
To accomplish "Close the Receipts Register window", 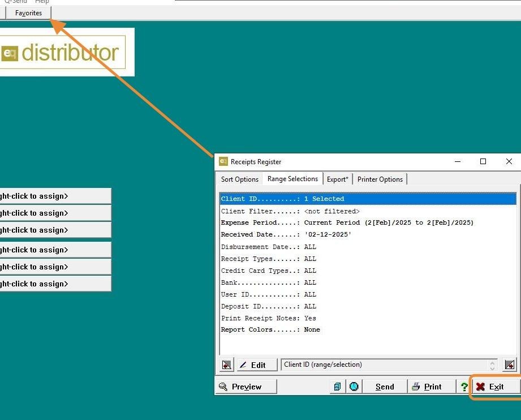I will [x=509, y=162].
